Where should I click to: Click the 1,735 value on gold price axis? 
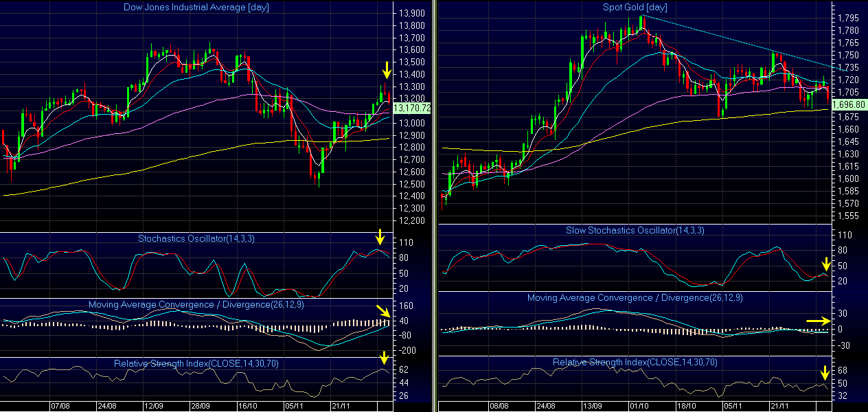tap(848, 67)
